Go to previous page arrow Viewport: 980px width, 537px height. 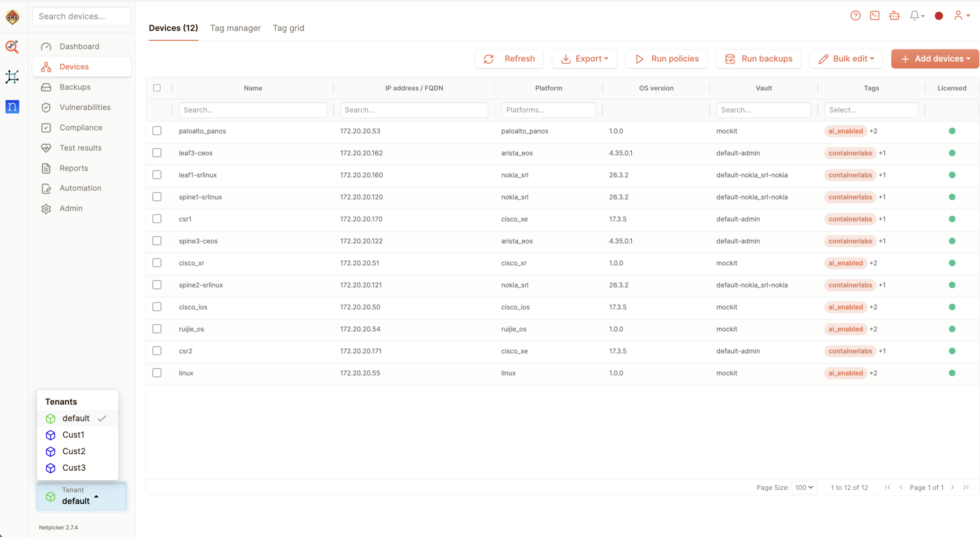(901, 487)
